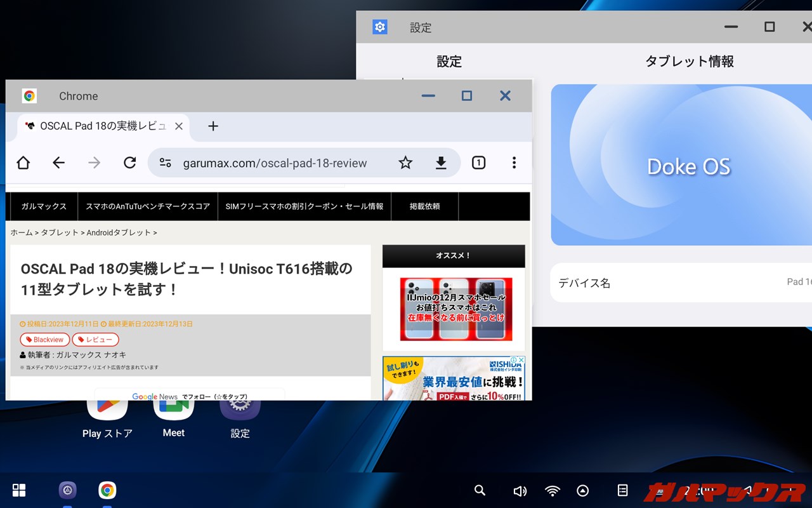Open a new tab with plus button
The height and width of the screenshot is (508, 812).
coord(213,126)
